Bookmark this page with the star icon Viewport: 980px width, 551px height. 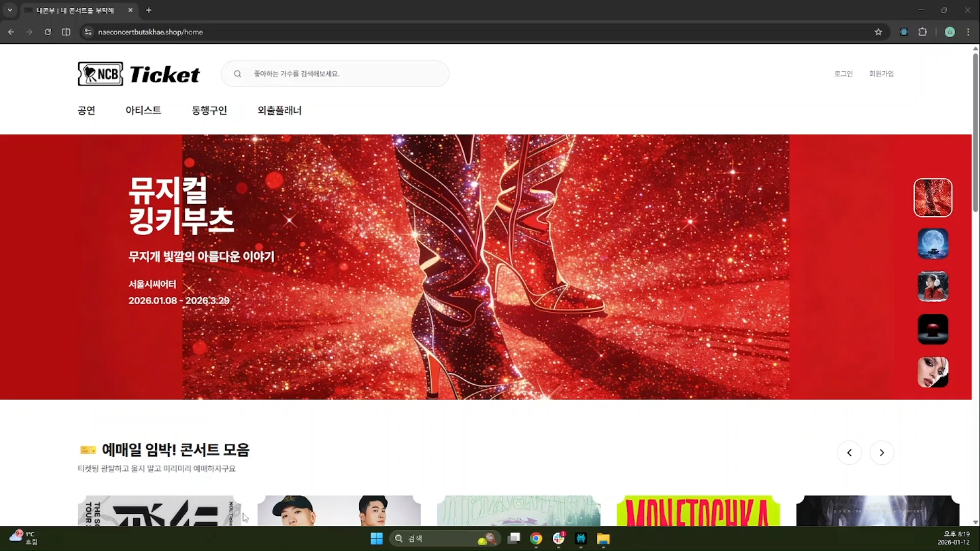coord(878,32)
